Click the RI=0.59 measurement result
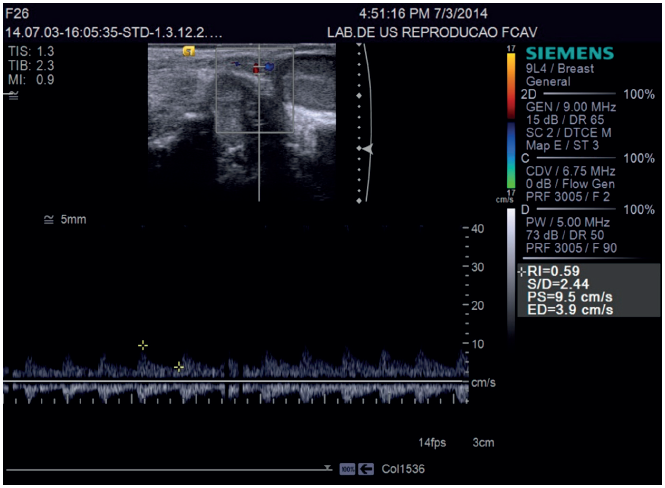This screenshot has width=665, height=488. click(x=554, y=271)
